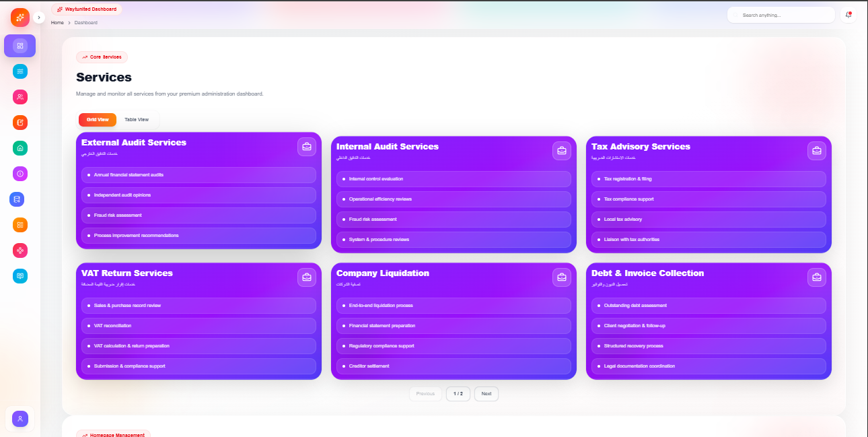Screen dimensions: 868x437
Task: Click the '1 / 2' page indicator
Action: tap(458, 394)
